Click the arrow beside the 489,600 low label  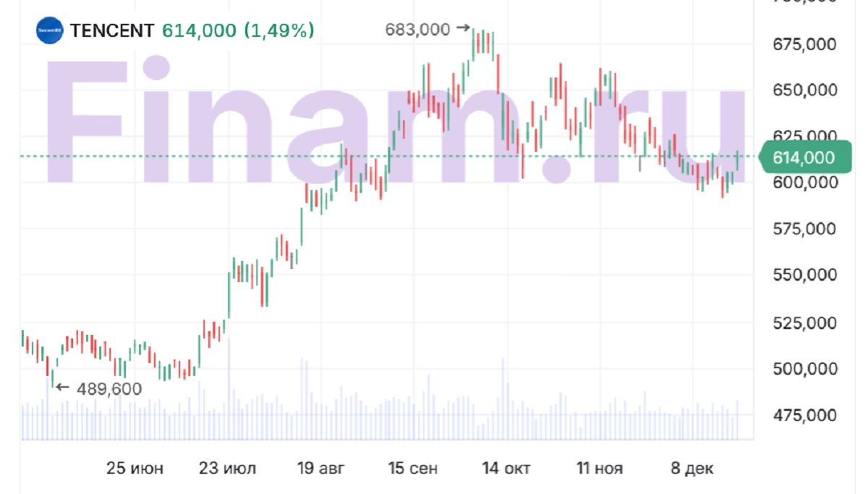click(x=62, y=388)
